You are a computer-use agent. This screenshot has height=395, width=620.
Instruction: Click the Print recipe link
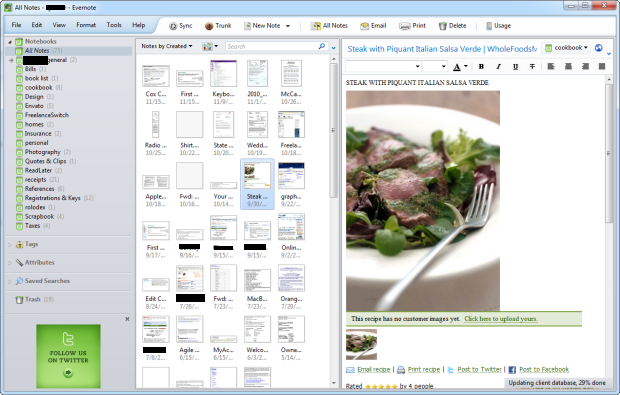coord(423,369)
